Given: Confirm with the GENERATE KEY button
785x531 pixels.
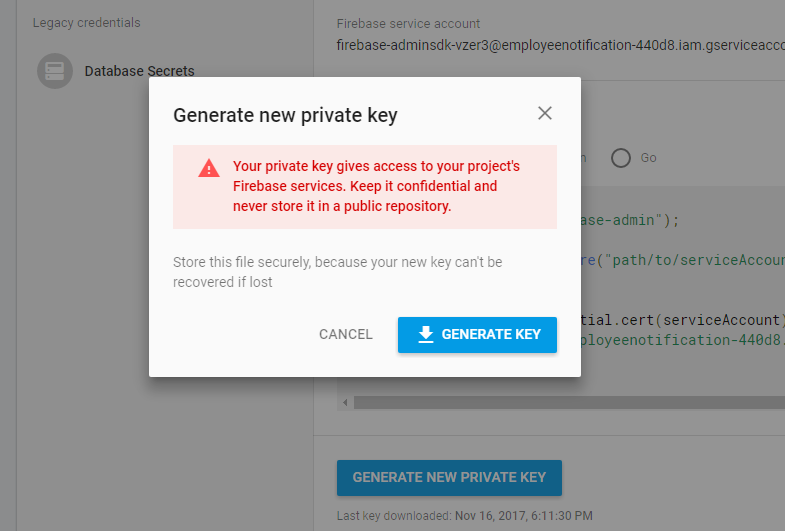Looking at the screenshot, I should click(477, 335).
